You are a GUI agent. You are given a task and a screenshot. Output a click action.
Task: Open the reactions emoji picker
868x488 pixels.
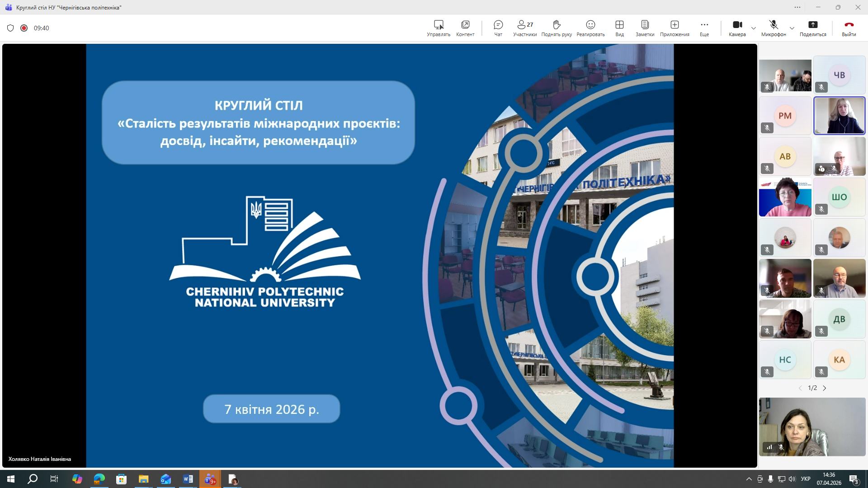590,27
